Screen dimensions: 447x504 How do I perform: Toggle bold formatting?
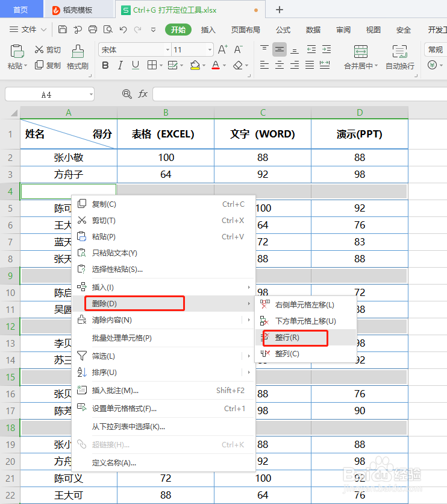click(105, 66)
